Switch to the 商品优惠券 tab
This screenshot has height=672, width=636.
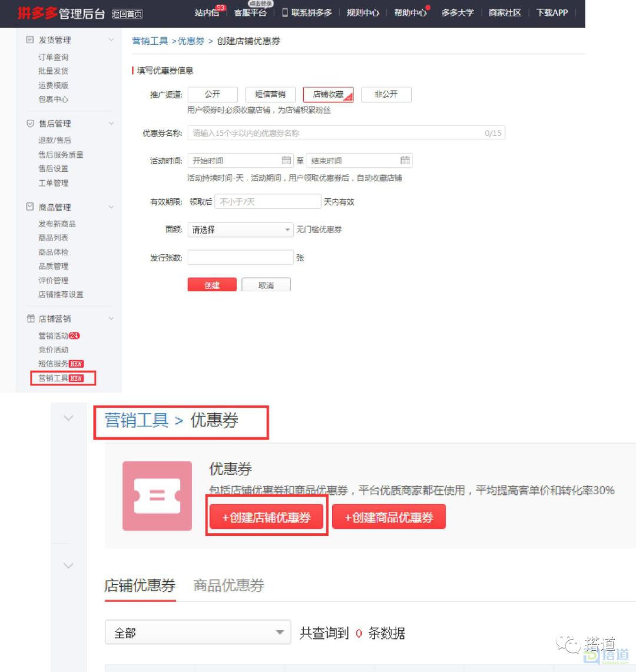[228, 585]
